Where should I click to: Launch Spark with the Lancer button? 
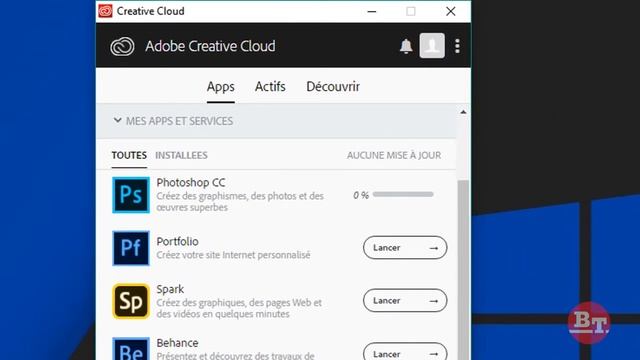[405, 300]
